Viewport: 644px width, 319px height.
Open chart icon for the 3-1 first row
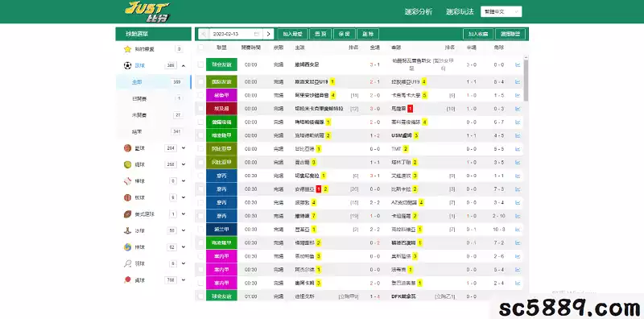[x=518, y=64]
